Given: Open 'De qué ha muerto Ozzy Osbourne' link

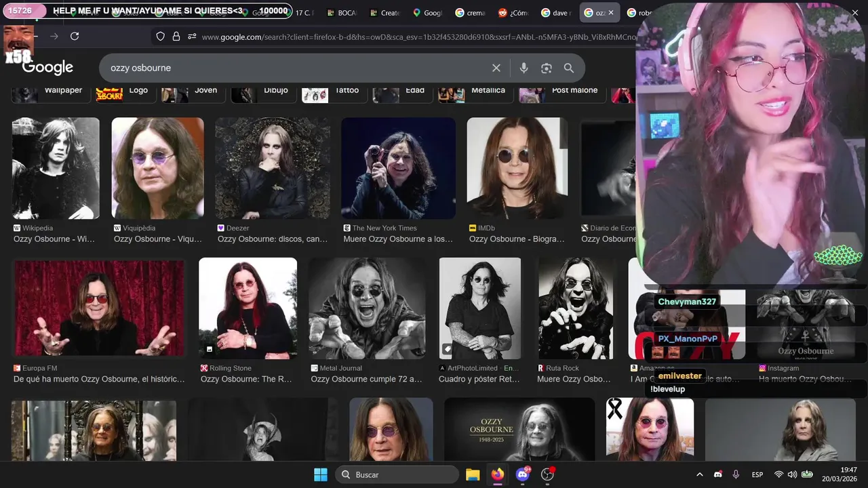Looking at the screenshot, I should pyautogui.click(x=99, y=379).
